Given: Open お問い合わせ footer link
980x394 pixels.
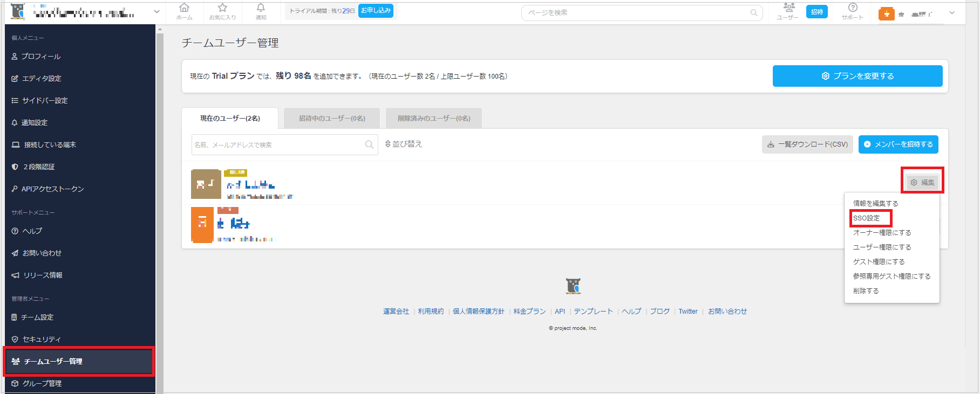Looking at the screenshot, I should point(727,312).
